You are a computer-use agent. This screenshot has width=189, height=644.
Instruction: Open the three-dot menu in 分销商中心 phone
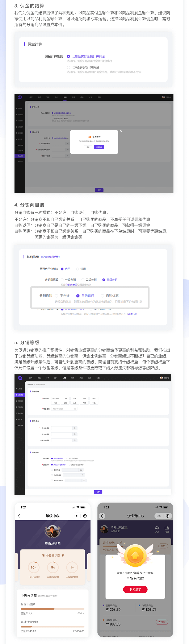point(159,516)
